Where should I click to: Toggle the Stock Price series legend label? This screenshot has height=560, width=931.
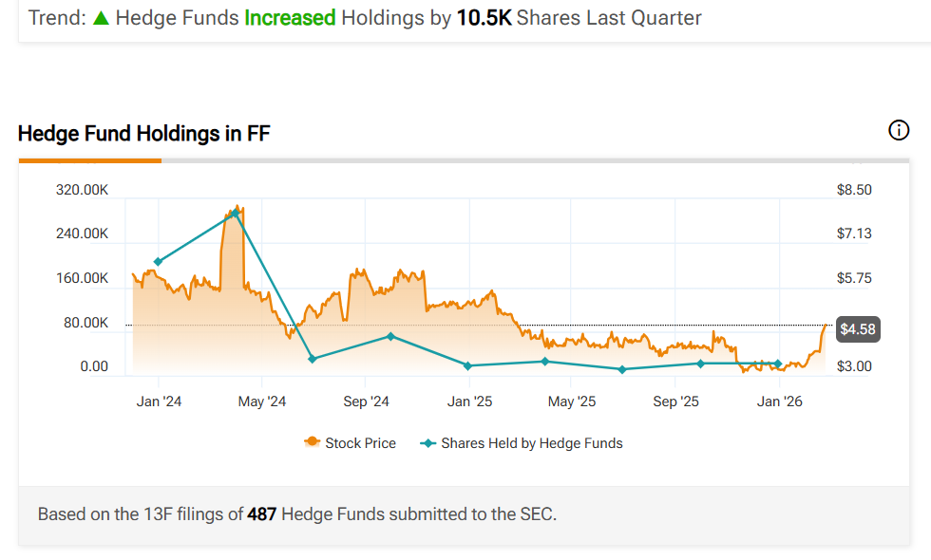click(360, 442)
